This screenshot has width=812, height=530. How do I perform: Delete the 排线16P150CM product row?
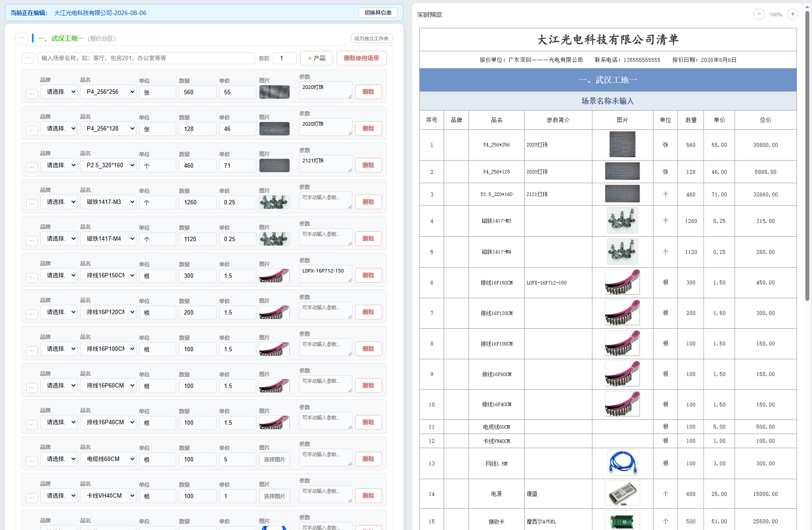(x=368, y=275)
